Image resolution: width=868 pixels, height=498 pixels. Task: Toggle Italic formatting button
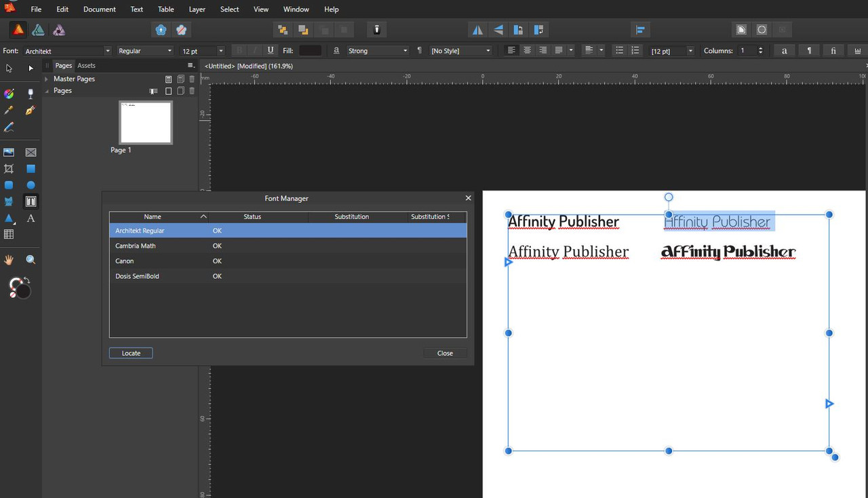click(255, 50)
